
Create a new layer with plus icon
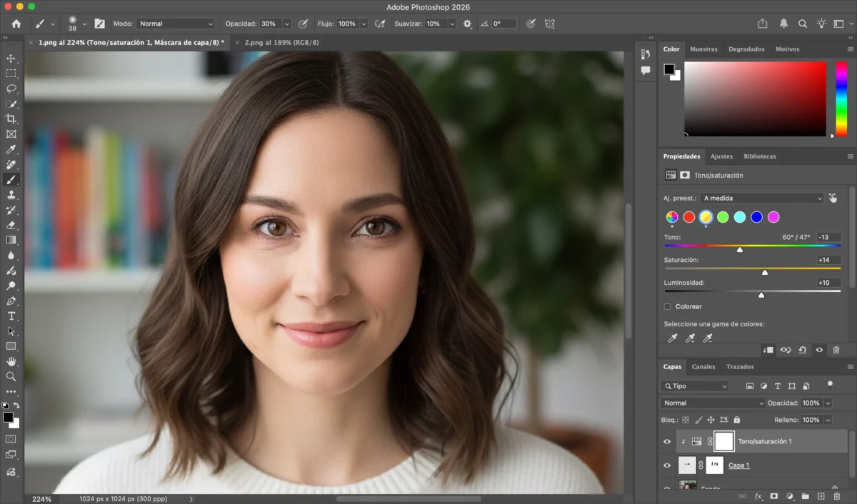821,495
